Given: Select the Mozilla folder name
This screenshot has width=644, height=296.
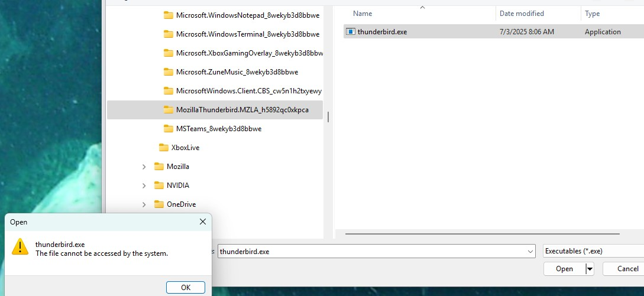Looking at the screenshot, I should pos(178,166).
